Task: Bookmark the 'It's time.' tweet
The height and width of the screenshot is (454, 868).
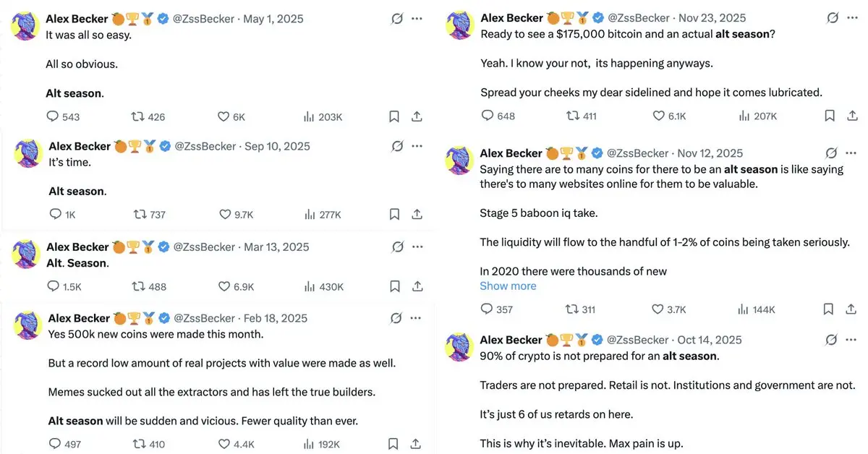Action: pos(394,214)
